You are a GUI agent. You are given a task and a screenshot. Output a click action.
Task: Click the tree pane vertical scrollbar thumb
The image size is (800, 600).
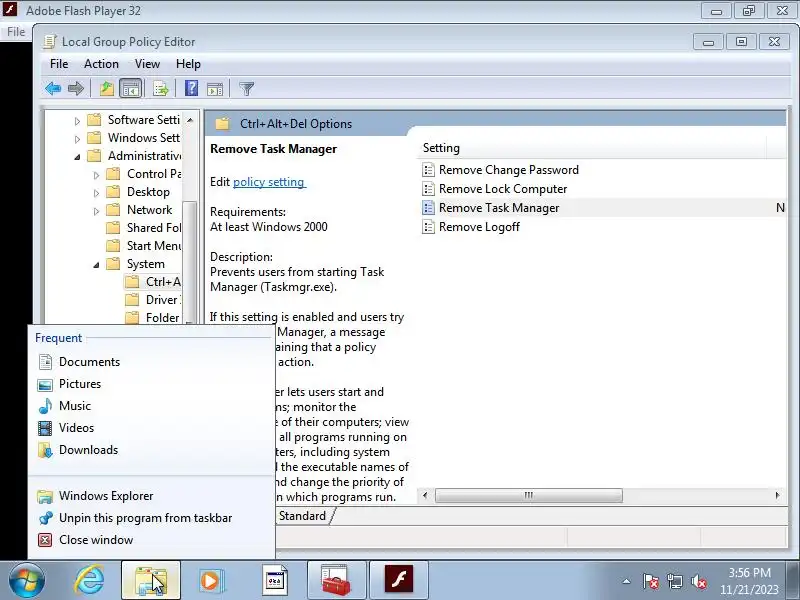tap(190, 260)
